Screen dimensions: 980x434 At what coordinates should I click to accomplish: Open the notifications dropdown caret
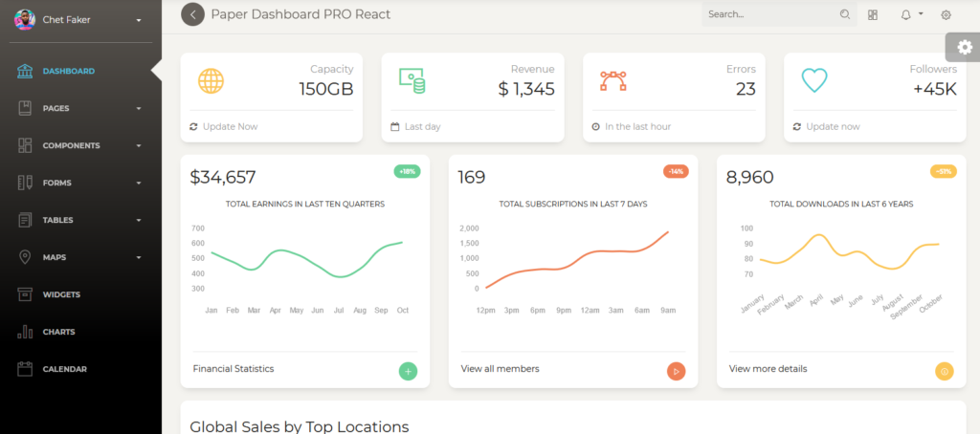[921, 13]
